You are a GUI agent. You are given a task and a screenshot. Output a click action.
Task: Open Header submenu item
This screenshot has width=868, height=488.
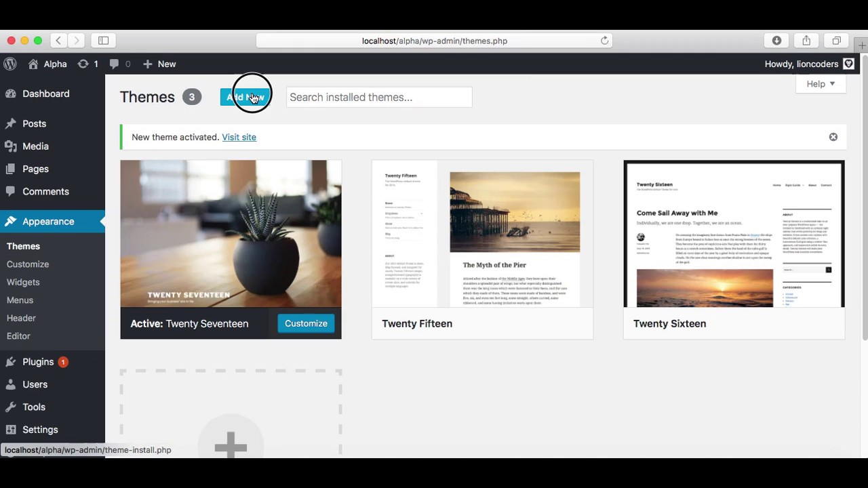[21, 318]
